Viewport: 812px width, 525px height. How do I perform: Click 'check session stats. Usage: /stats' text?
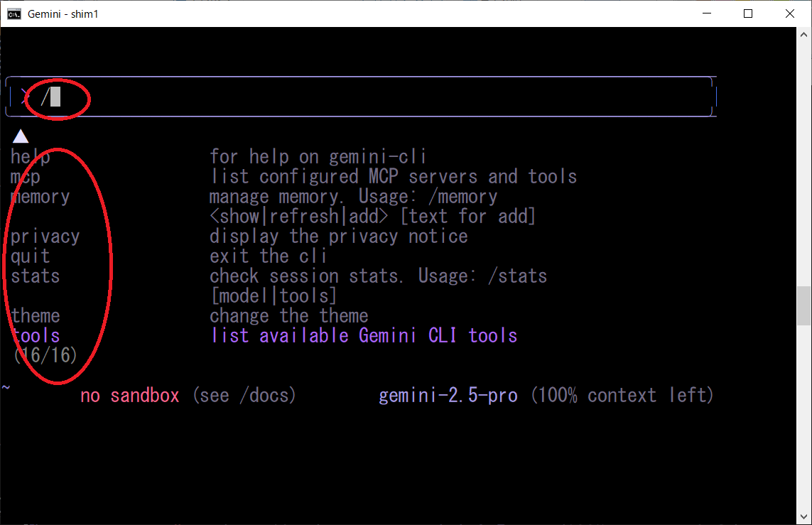[378, 276]
